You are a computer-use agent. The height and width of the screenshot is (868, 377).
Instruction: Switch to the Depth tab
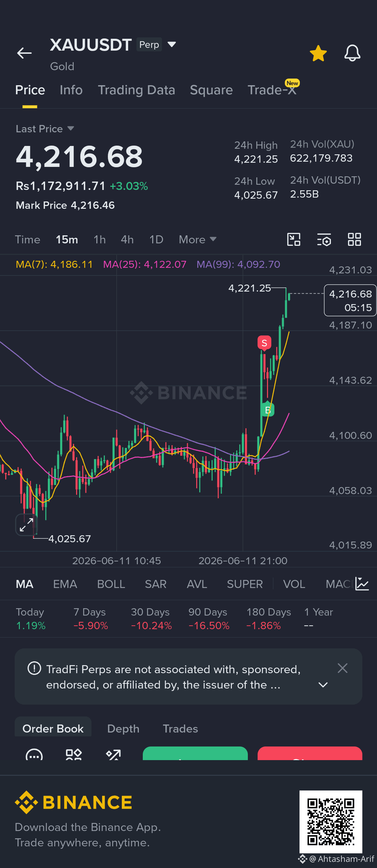(x=123, y=729)
